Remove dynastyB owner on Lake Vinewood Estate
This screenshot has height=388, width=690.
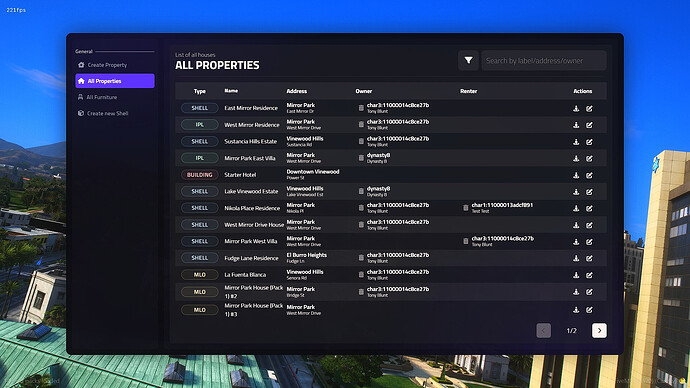click(x=361, y=191)
